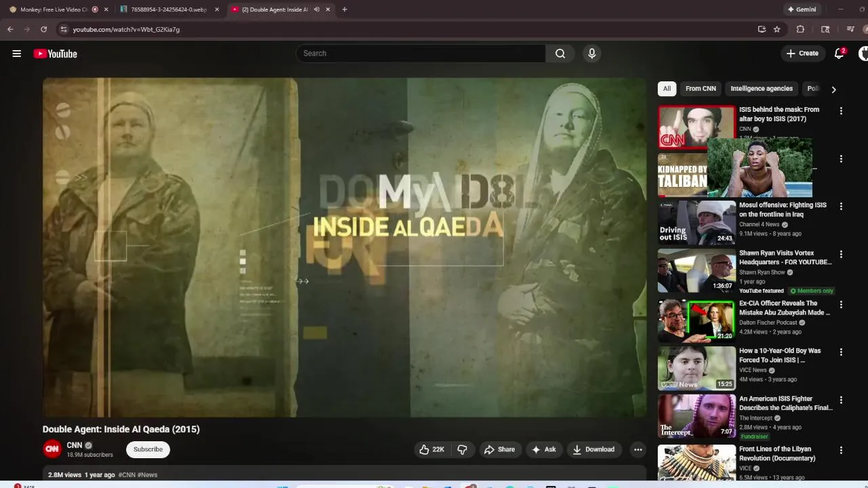Image resolution: width=868 pixels, height=488 pixels.
Task: Mute the audio of the YouTube tab
Action: pyautogui.click(x=317, y=9)
